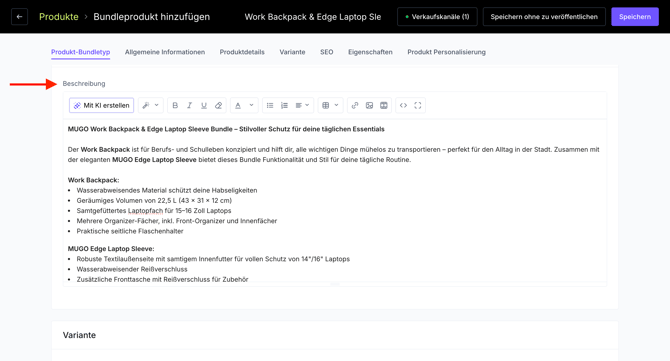Viewport: 670px width, 361px height.
Task: Click the Bundleprodukt hinzufügen breadcrumb text
Action: [151, 17]
